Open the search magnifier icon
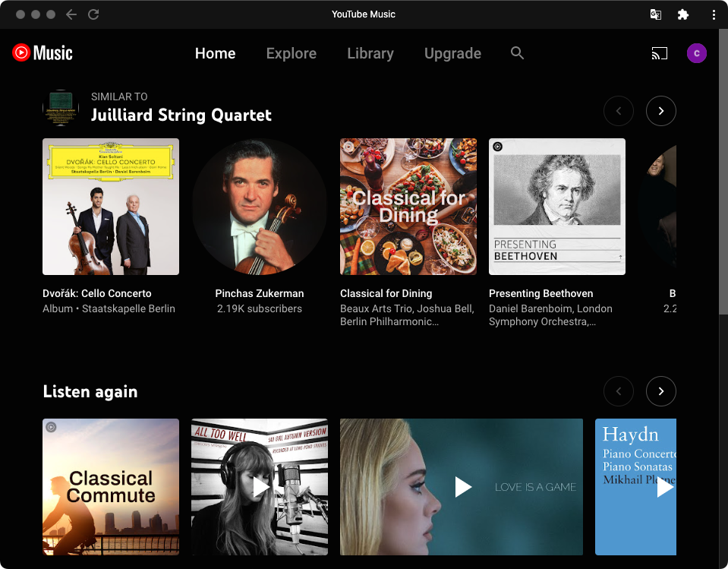This screenshot has width=728, height=569. coord(517,53)
